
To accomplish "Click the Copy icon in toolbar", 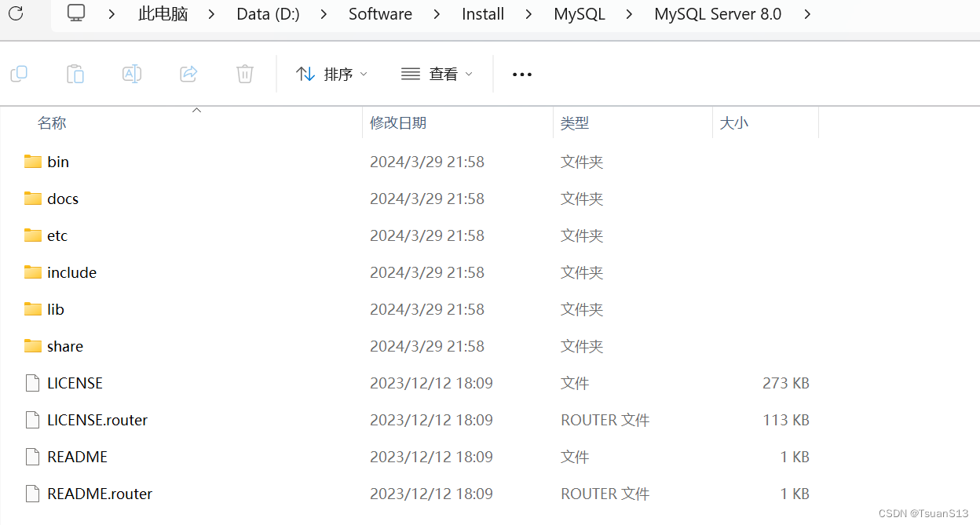I will point(19,74).
